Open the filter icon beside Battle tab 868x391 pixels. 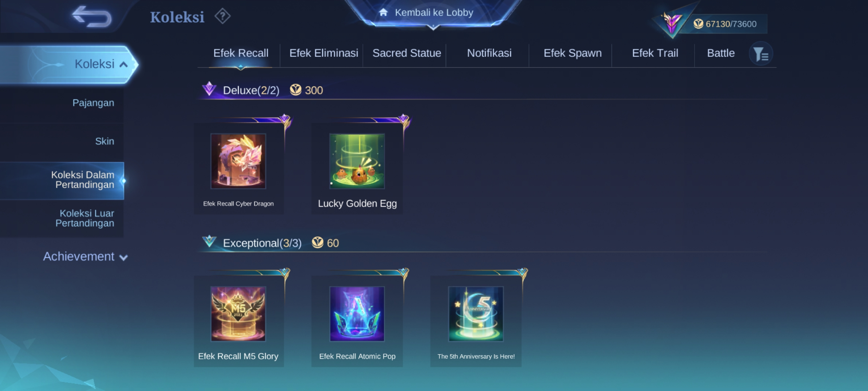(761, 54)
